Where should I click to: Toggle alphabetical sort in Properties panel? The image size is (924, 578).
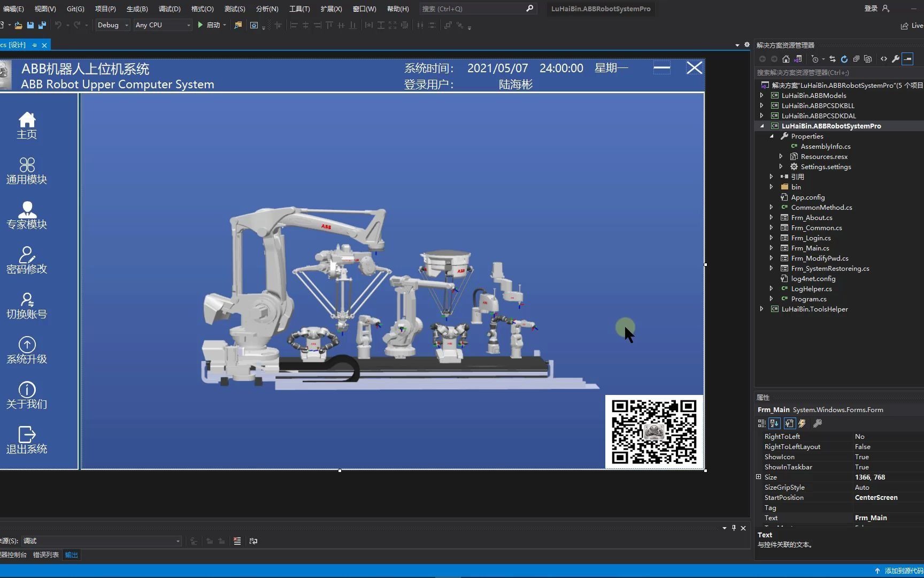click(x=774, y=423)
